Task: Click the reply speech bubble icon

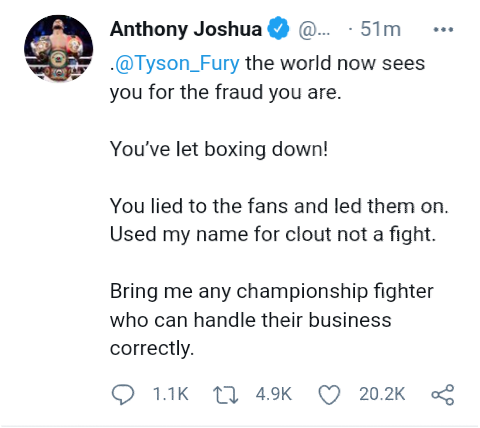Action: [x=123, y=394]
